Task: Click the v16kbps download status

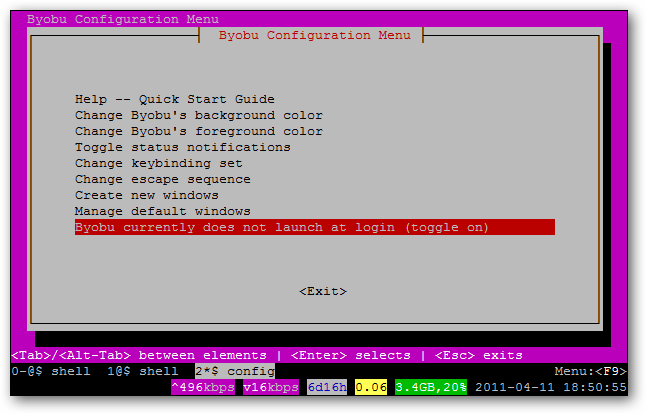Action: pyautogui.click(x=271, y=387)
